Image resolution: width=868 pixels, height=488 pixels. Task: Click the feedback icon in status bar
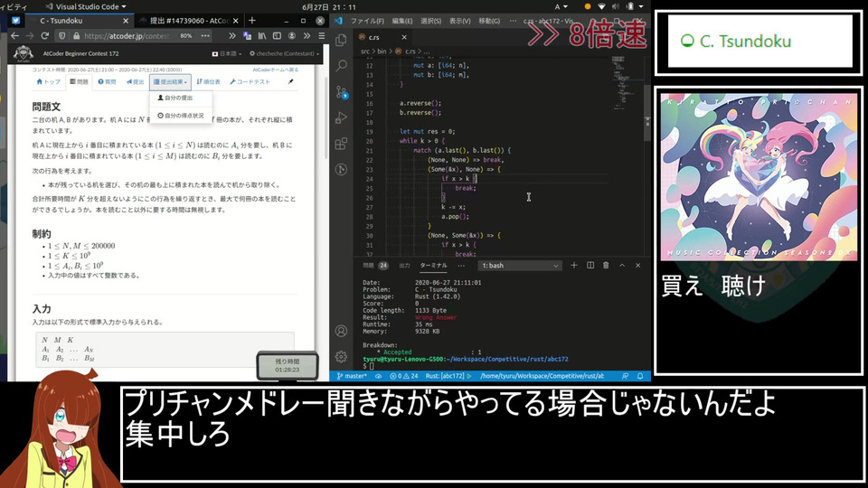[x=625, y=376]
